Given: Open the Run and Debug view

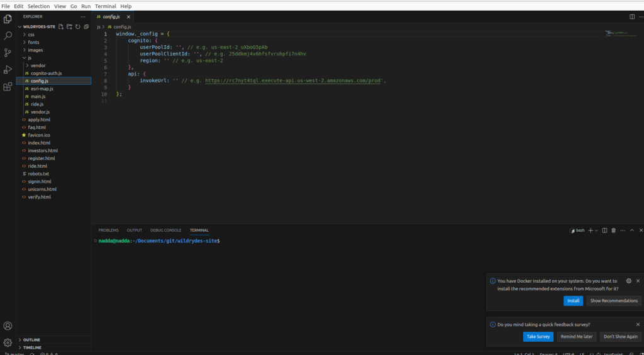Looking at the screenshot, I should 8,69.
